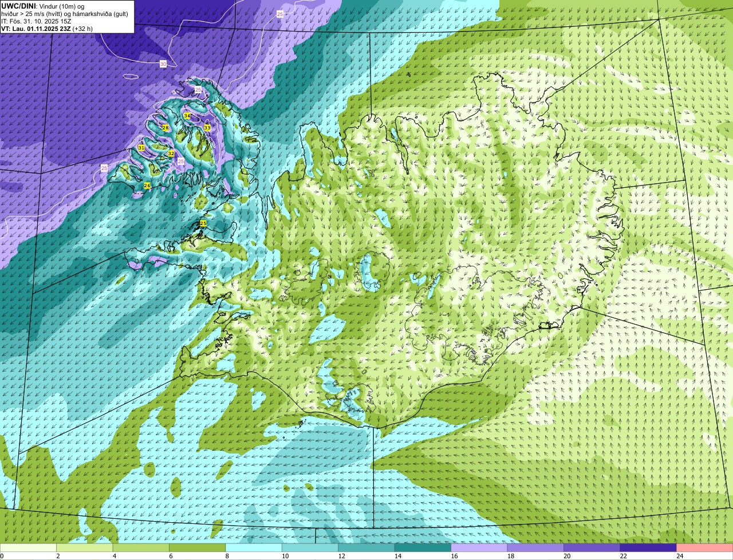Click the yellow gust label 31
This screenshot has width=733, height=560.
141,148
